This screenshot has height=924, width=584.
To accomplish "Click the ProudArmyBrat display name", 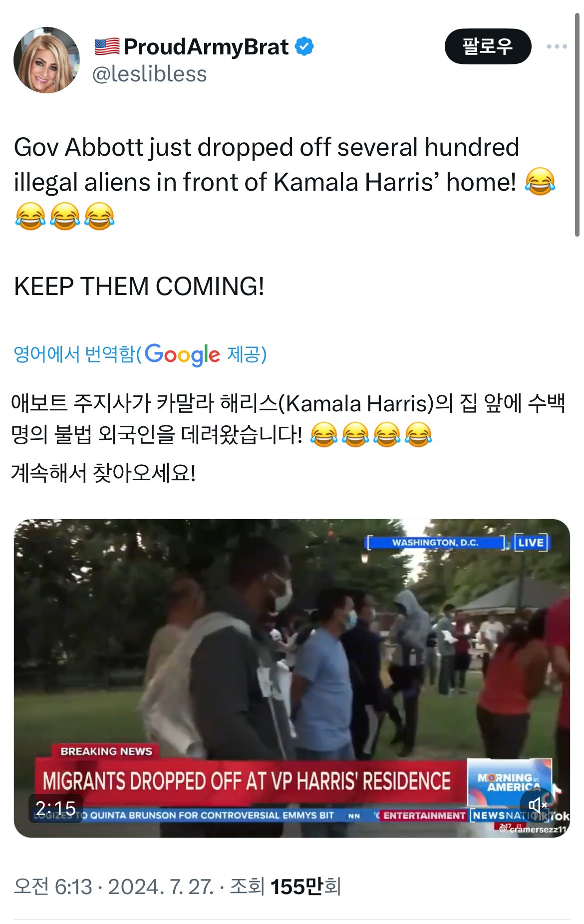I will tap(206, 47).
